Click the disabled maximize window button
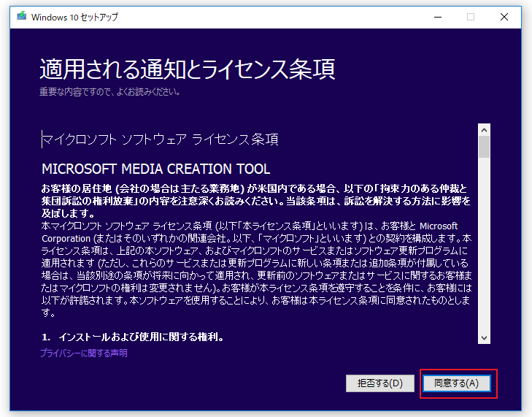The height and width of the screenshot is (417, 532). pyautogui.click(x=471, y=17)
